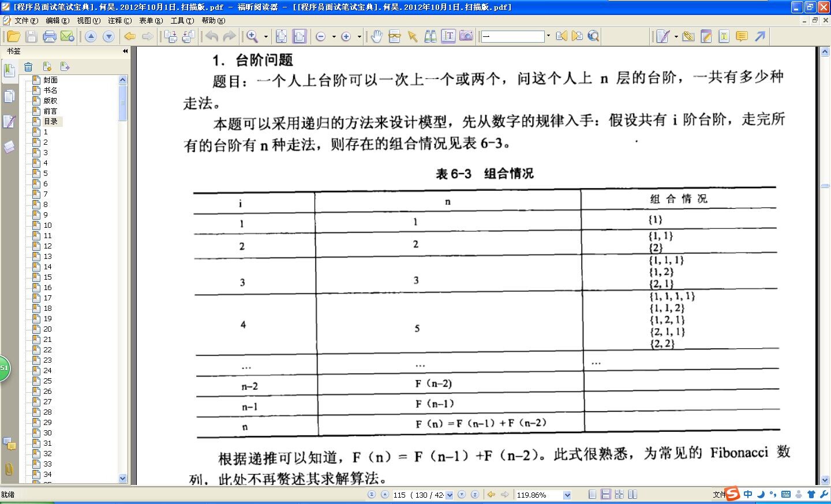Image resolution: width=831 pixels, height=504 pixels.
Task: Go to next page with down arrow
Action: pyautogui.click(x=108, y=36)
